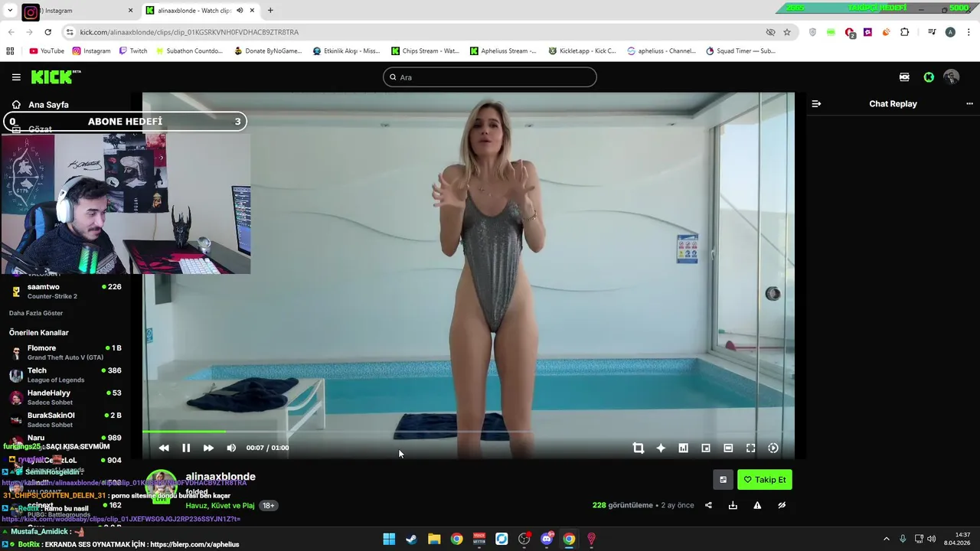The width and height of the screenshot is (980, 551).
Task: Click the crop/clip icon in player controls
Action: [x=639, y=448]
